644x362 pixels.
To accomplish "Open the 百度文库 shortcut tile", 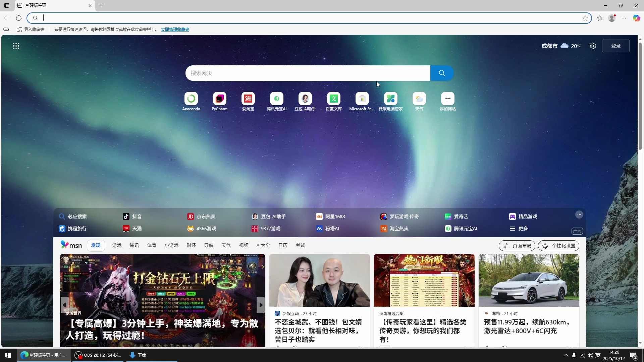I will pyautogui.click(x=333, y=101).
